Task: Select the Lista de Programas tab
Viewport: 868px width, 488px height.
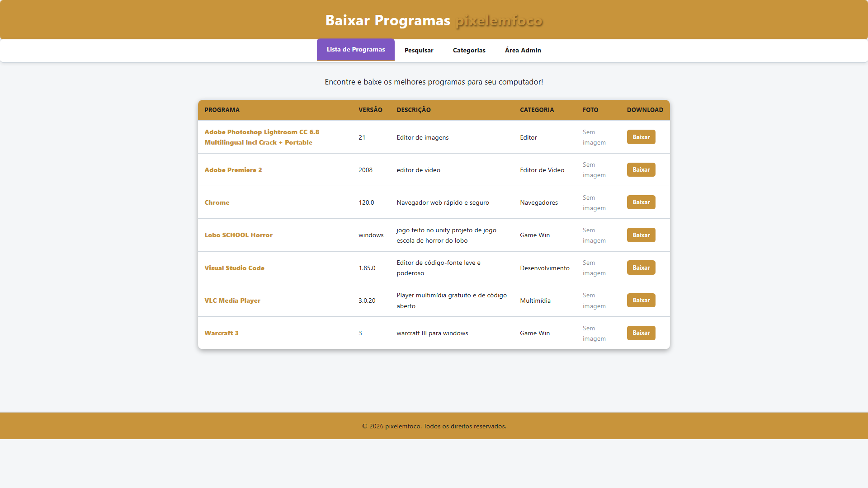Action: click(x=355, y=50)
